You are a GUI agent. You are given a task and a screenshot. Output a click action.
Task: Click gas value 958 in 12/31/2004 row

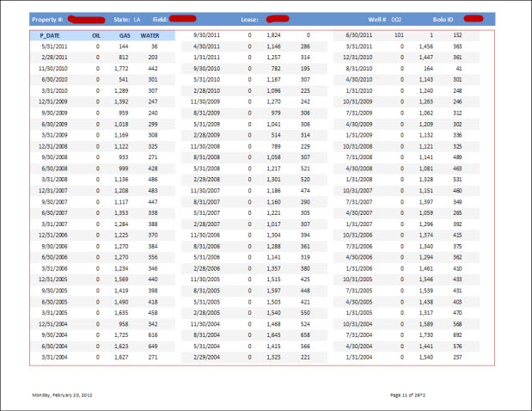124,324
